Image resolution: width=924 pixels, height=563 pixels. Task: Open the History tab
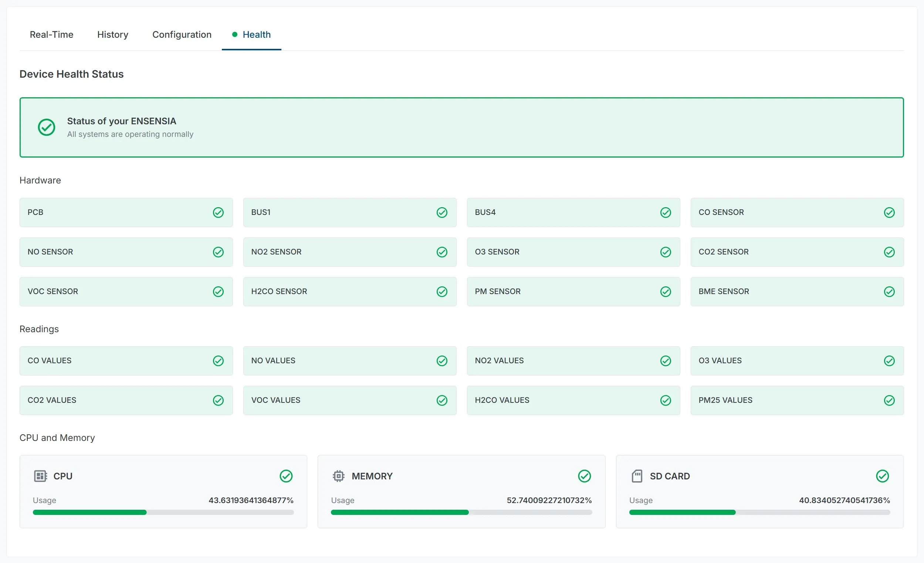pyautogui.click(x=112, y=34)
